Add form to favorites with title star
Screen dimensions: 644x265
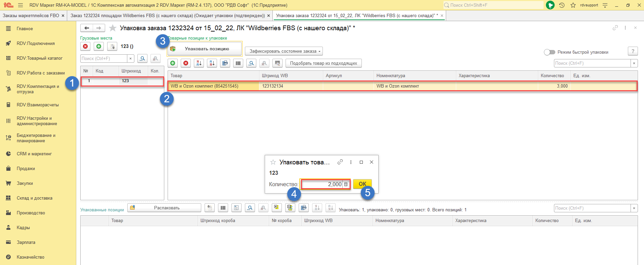[x=113, y=28]
